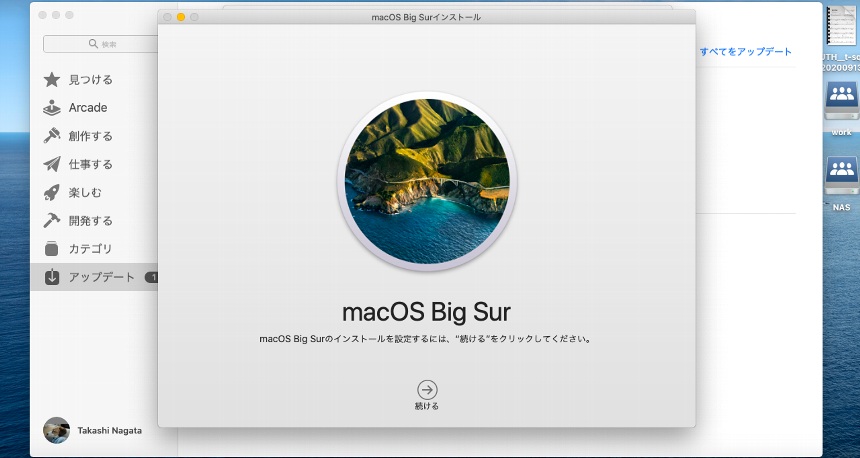The width and height of the screenshot is (860, 458).
Task: Click the Takashi Nagata profile avatar
Action: coord(56,431)
